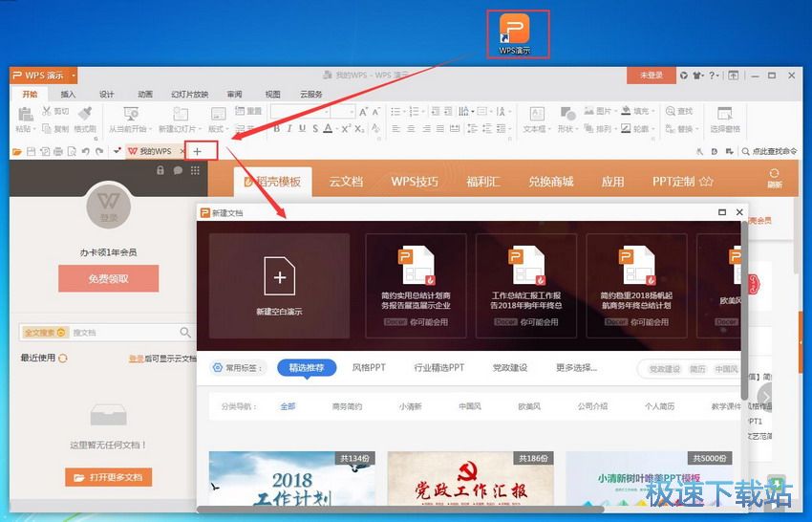Click the Undo arrow in quick toolbar

[x=85, y=151]
